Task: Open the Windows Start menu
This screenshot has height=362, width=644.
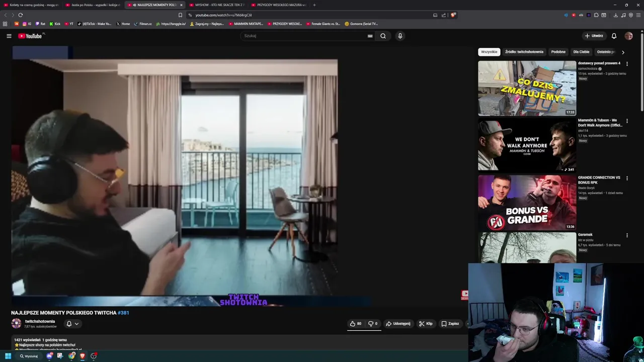Action: pos(8,356)
